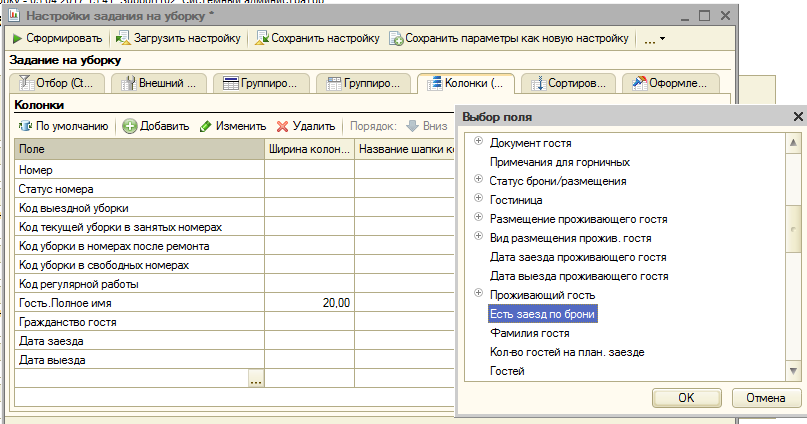Expand Вид размещения прожив. гостя node
This screenshot has width=807, height=424.
(478, 236)
